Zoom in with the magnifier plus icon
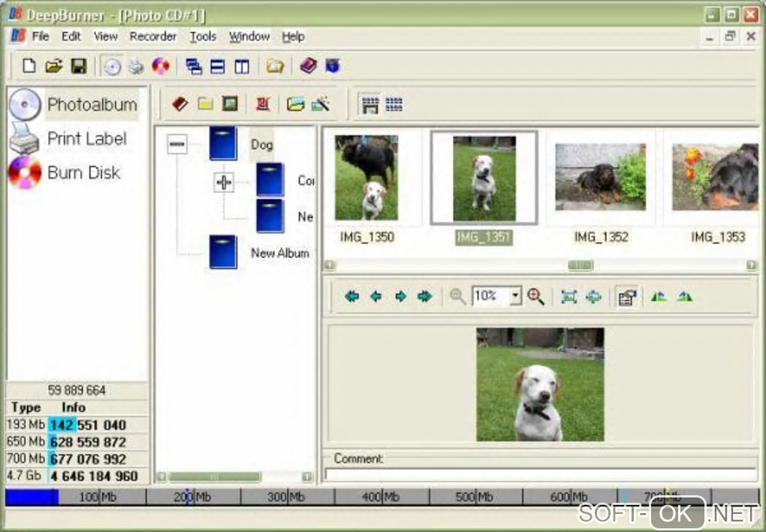The image size is (766, 532). click(536, 296)
